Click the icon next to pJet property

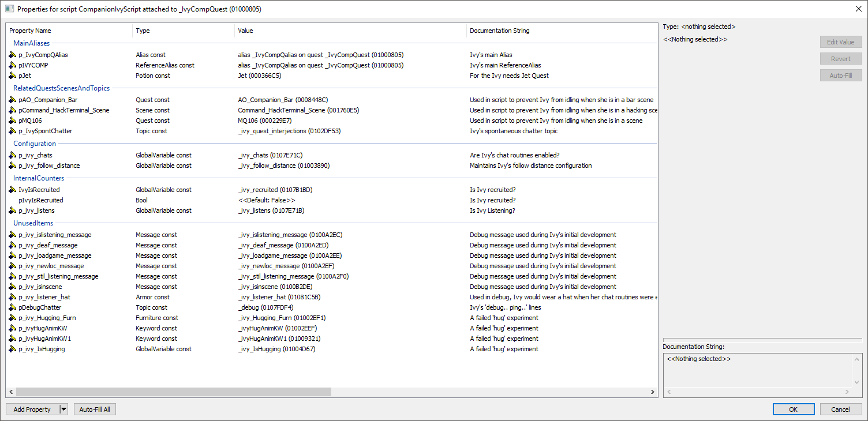pos(12,76)
